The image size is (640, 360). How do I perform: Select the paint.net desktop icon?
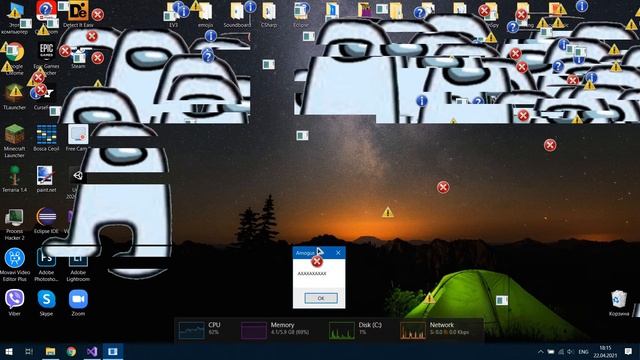point(46,179)
